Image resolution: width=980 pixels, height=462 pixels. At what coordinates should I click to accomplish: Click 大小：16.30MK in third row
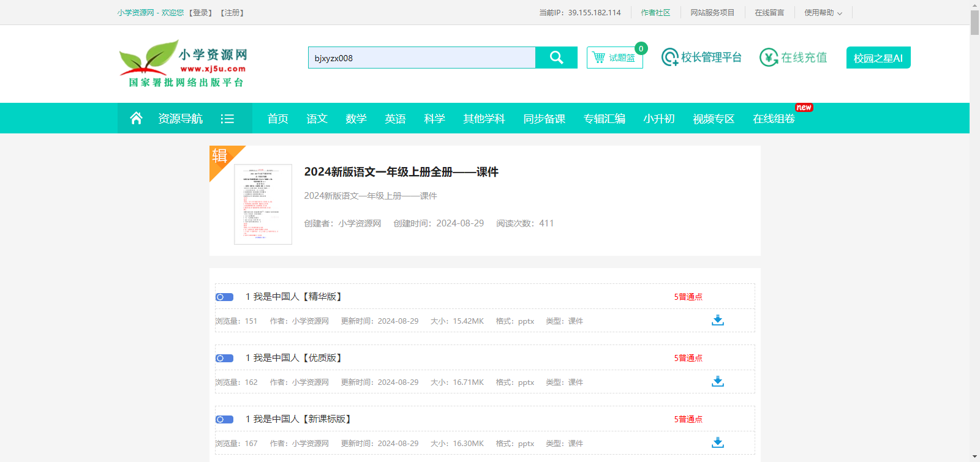pos(457,444)
